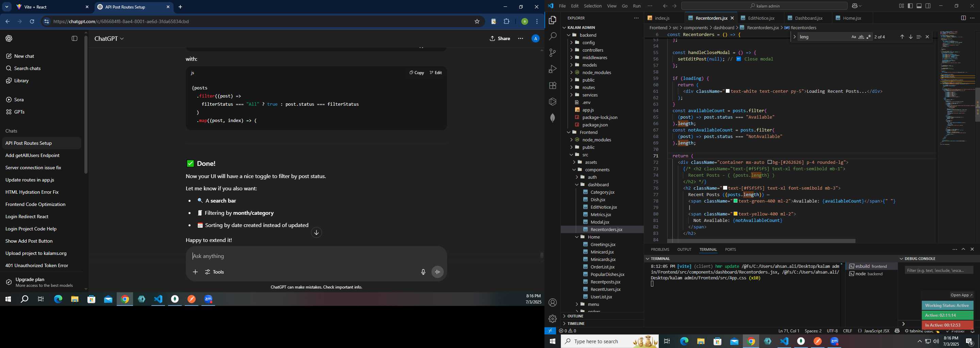Viewport: 980px width, 348px height.
Task: Click editor horizontal scrollbar
Action: coord(761,241)
